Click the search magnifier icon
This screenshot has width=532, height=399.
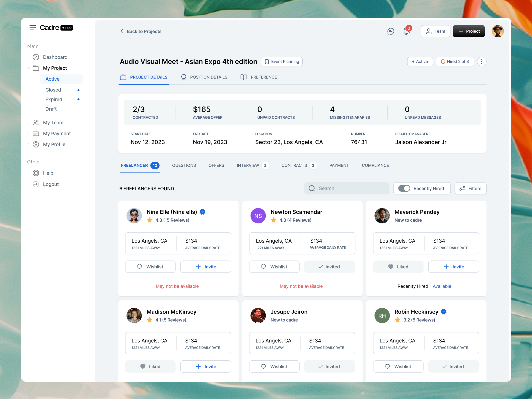tap(312, 188)
